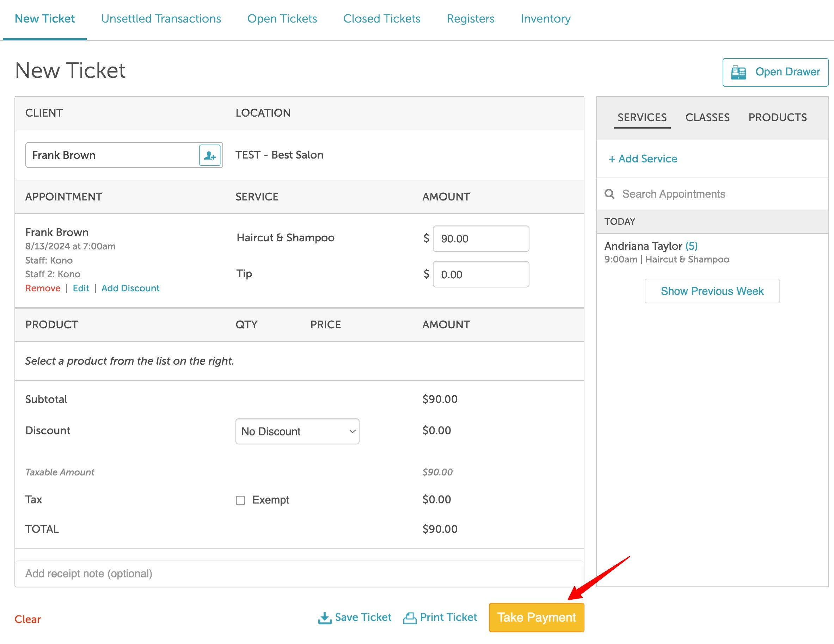Click the Save Ticket download icon
834x644 pixels.
tap(325, 618)
